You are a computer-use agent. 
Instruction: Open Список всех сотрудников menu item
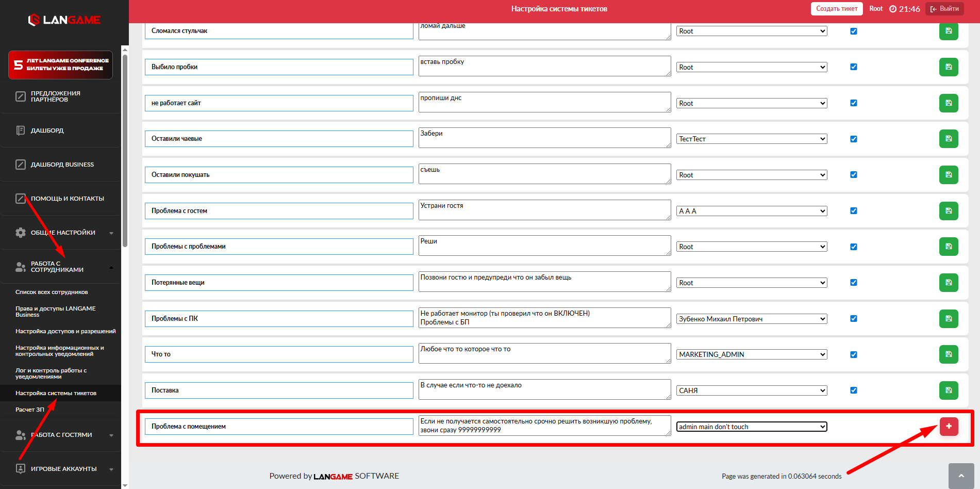point(52,292)
